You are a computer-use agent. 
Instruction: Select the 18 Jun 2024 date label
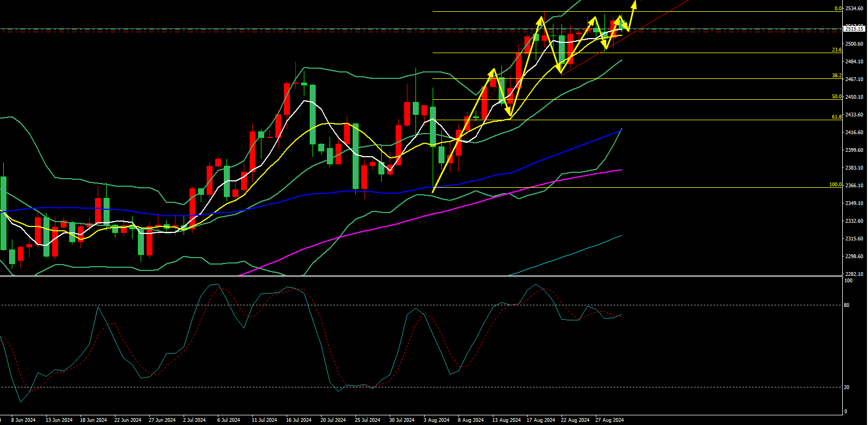pos(93,420)
